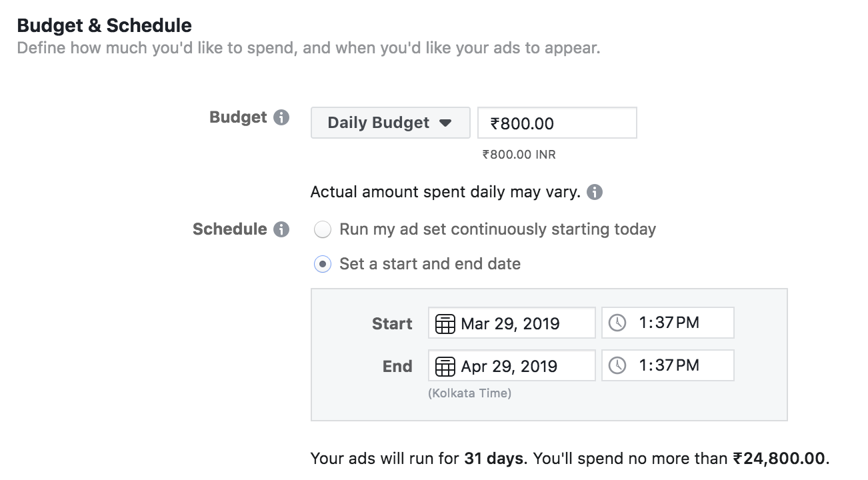
Task: Select 'Run my ad set continuously' option
Action: tap(323, 230)
